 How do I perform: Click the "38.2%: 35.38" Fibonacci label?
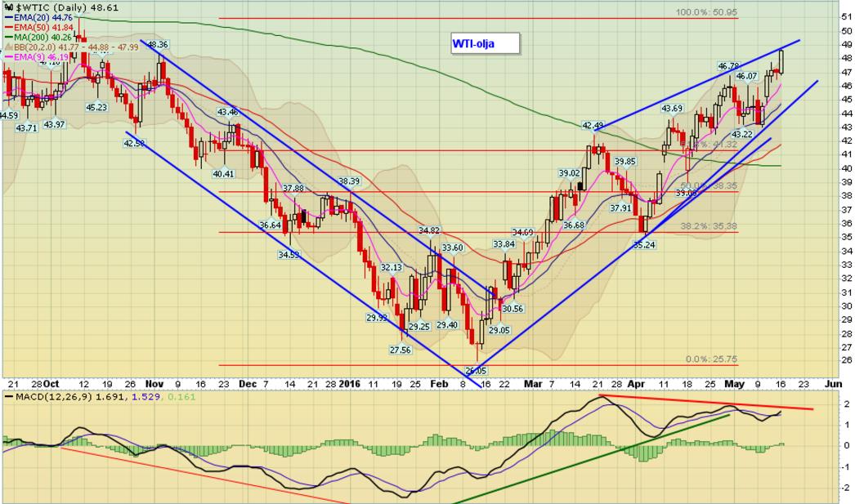tap(709, 225)
